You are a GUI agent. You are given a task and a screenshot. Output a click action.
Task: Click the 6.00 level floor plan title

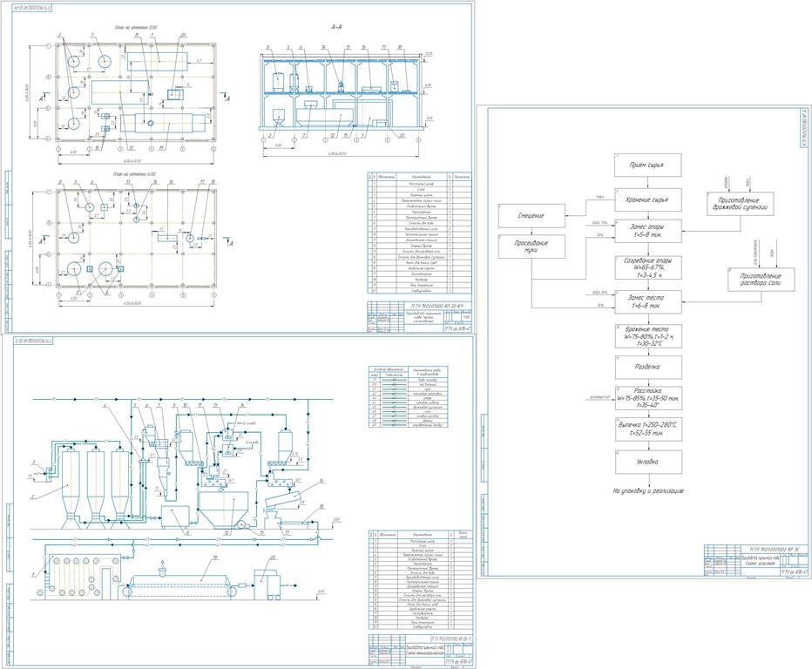click(x=136, y=174)
